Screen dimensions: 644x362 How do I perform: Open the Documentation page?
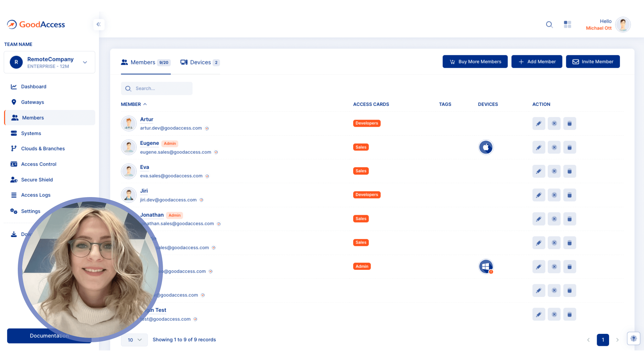[49, 336]
